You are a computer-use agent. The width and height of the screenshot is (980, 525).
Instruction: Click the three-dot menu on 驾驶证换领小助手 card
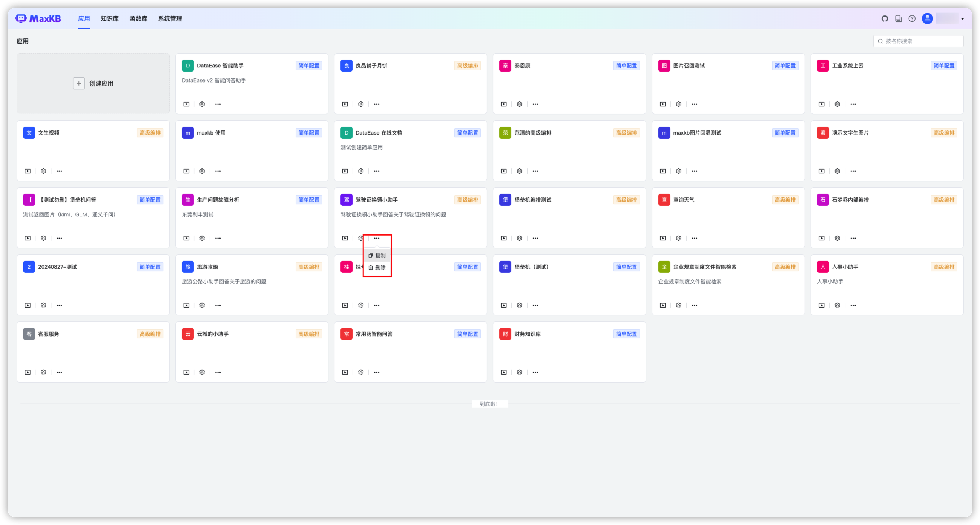pos(377,238)
